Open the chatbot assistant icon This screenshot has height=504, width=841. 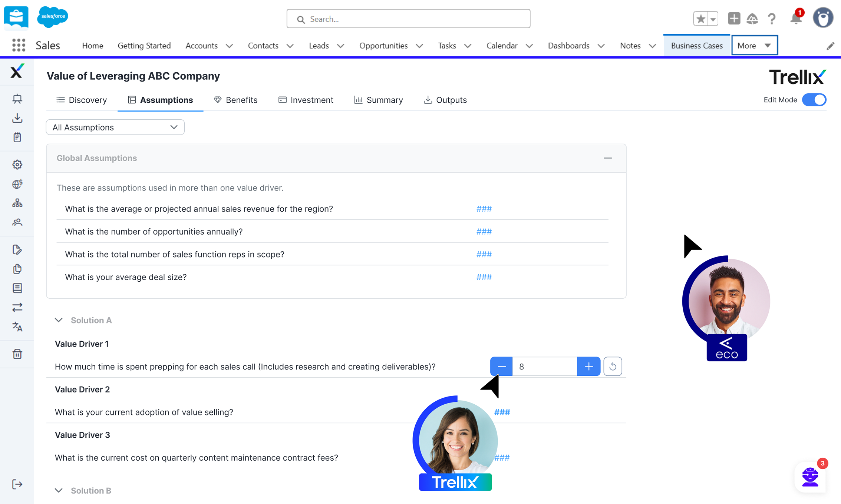pos(811,477)
